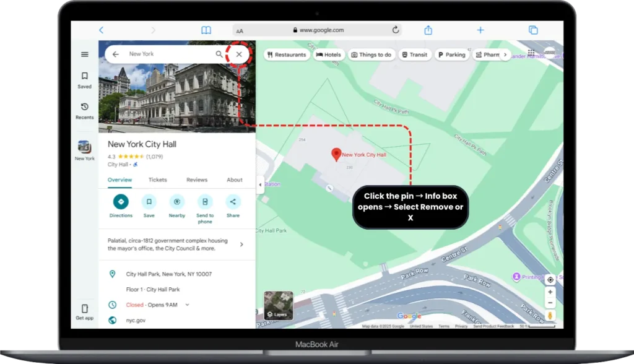
Task: Select the Directions icon
Action: click(121, 201)
